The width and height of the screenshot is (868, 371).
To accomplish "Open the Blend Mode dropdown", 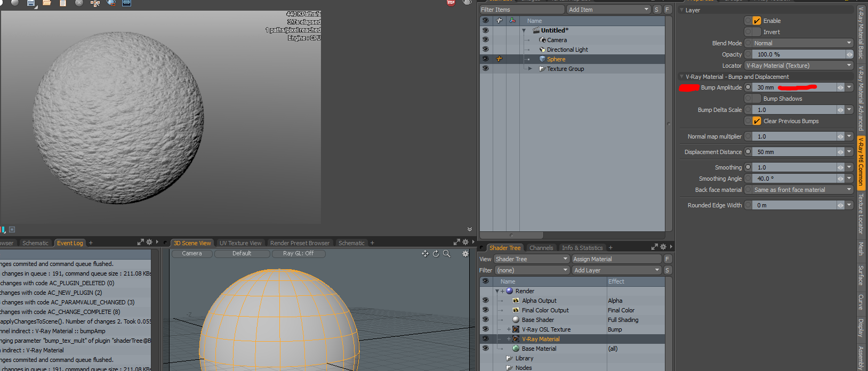I will tap(802, 43).
